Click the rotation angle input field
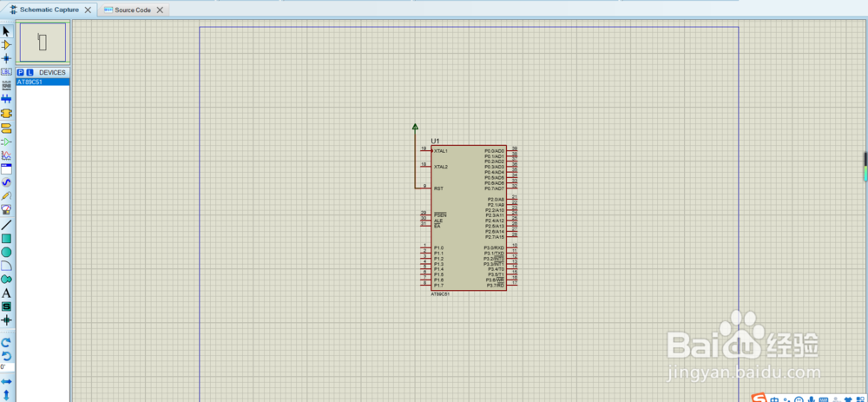Screen dimensions: 868x402 [7, 367]
